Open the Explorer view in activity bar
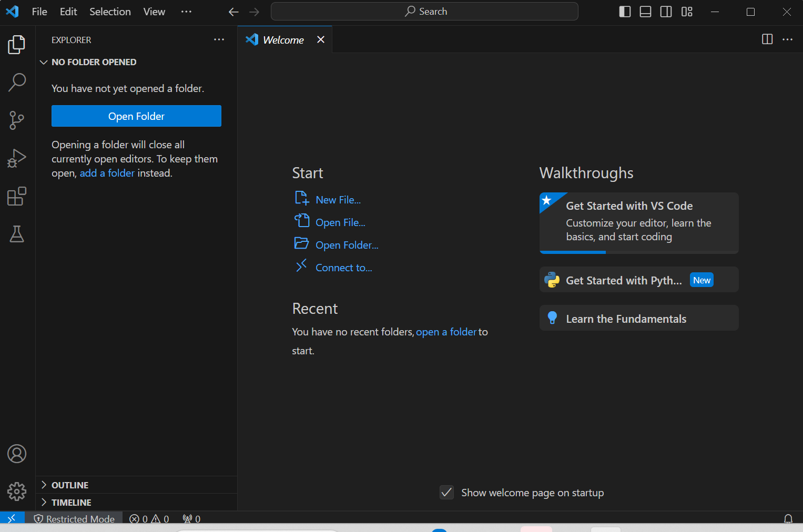803x532 pixels. point(17,45)
